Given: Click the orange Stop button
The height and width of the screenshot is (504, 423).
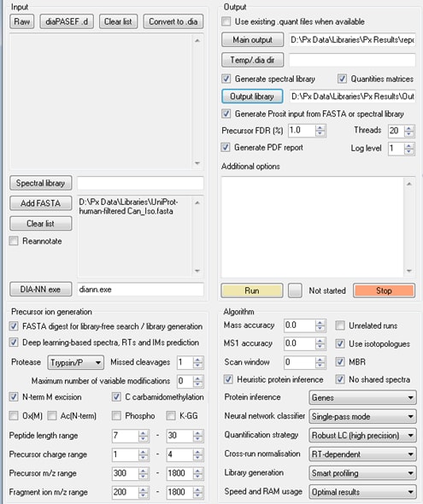Looking at the screenshot, I should [384, 290].
